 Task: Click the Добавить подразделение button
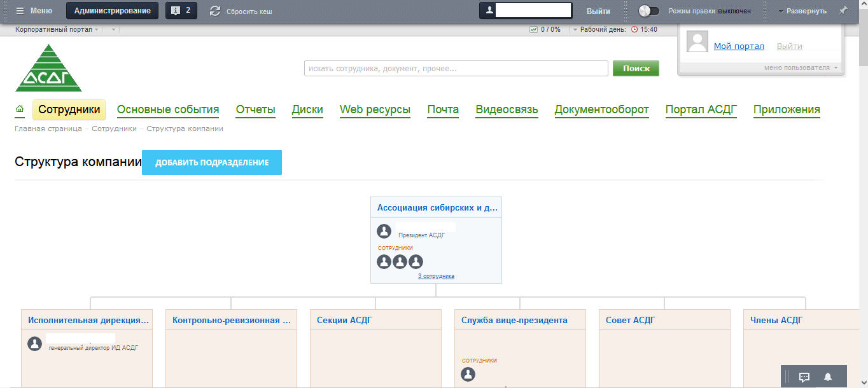pyautogui.click(x=212, y=162)
